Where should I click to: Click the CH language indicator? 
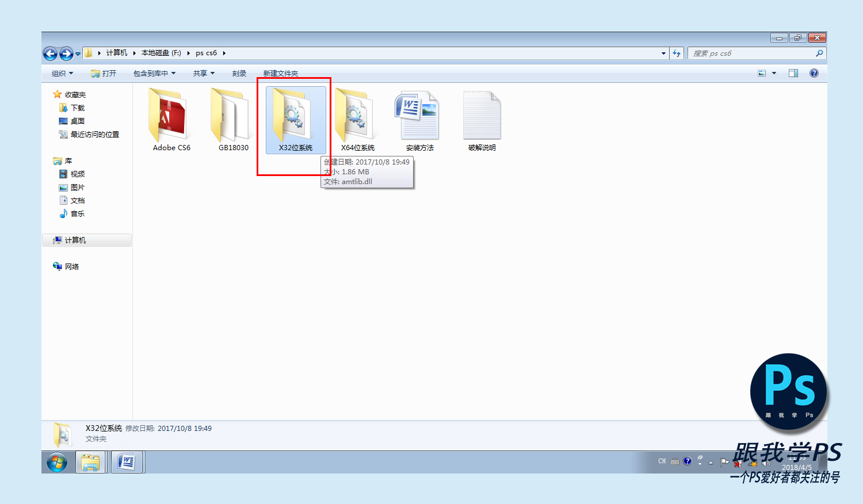click(x=662, y=461)
